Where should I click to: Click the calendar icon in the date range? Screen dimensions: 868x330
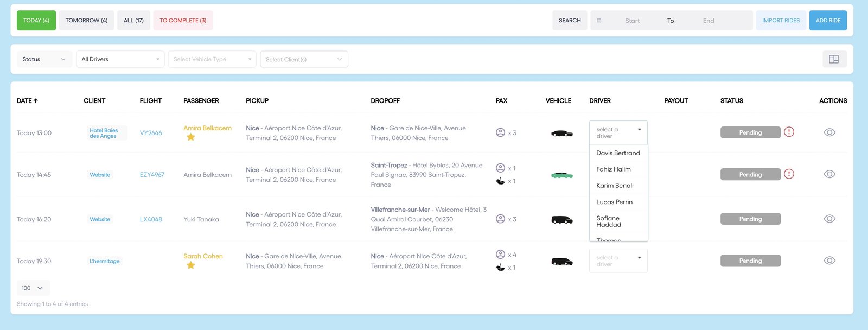pos(599,21)
